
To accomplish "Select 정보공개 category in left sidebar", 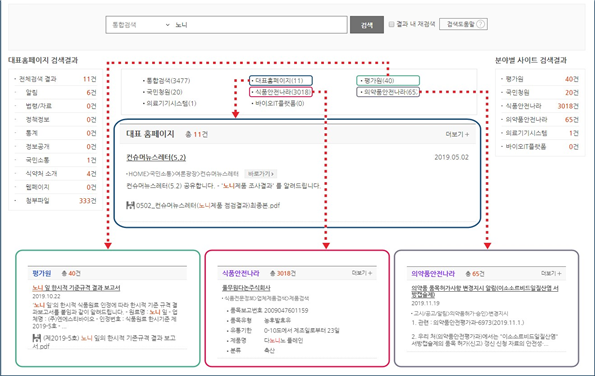I will (x=55, y=147).
